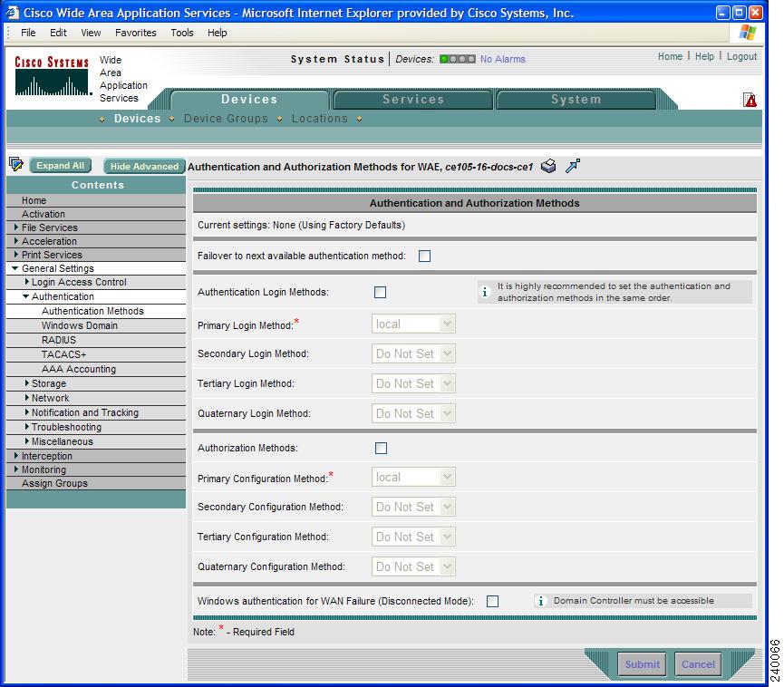Open the Help menu in menu bar

pyautogui.click(x=217, y=33)
